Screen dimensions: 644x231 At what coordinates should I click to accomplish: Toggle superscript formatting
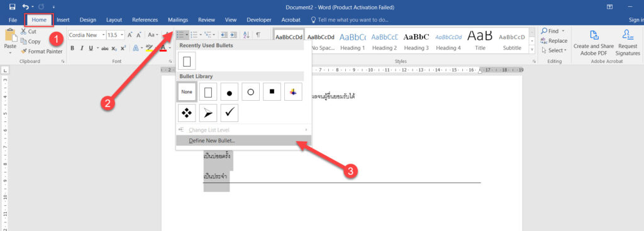(x=123, y=48)
